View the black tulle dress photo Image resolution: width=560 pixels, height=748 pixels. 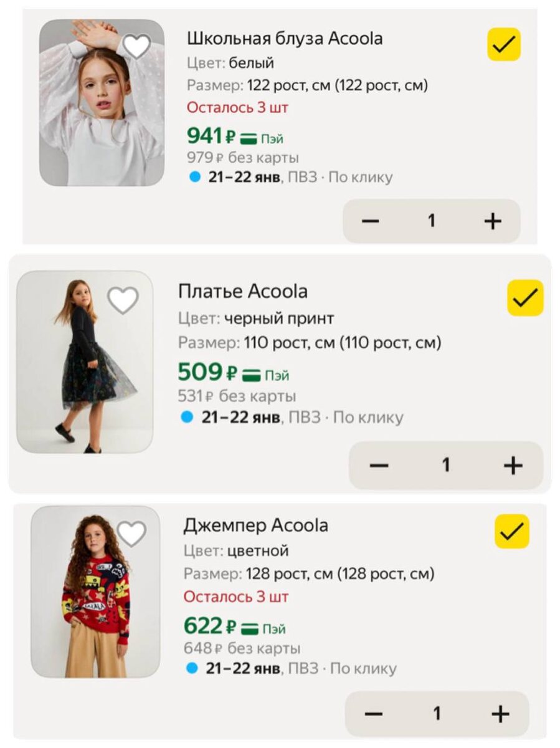pyautogui.click(x=85, y=362)
